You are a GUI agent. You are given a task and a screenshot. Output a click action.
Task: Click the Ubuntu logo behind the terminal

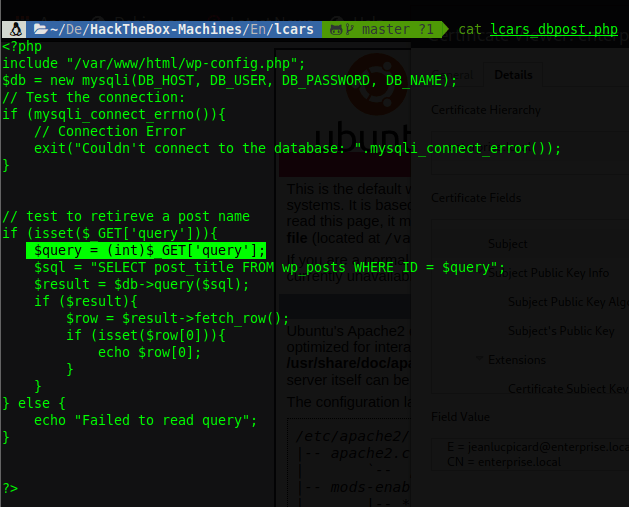(x=377, y=83)
